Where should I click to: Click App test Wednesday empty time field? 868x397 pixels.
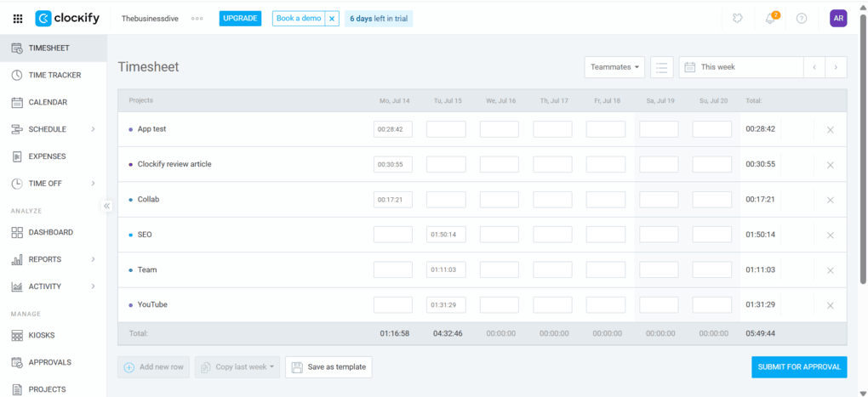tap(500, 129)
